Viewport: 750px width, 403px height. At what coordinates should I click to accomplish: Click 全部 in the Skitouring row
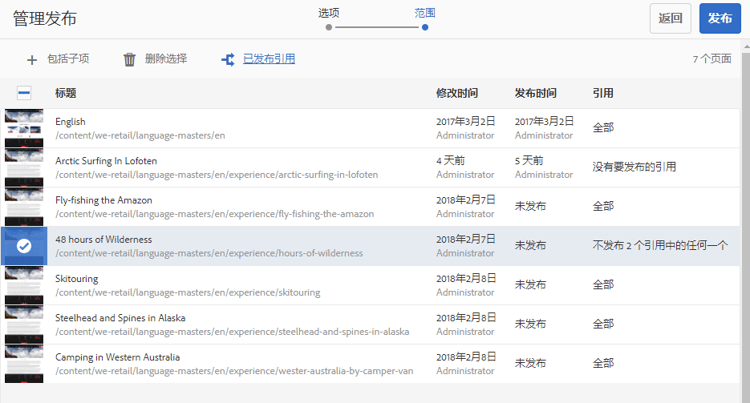tap(603, 284)
